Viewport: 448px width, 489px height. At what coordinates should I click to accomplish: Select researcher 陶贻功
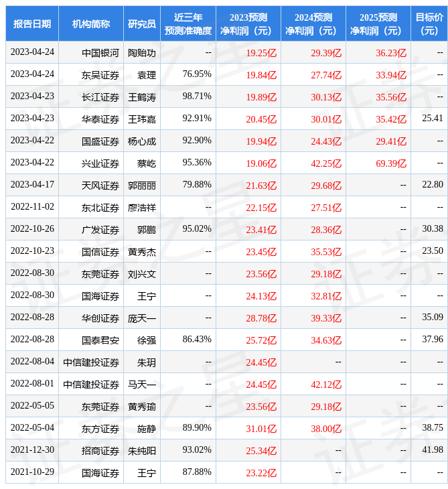click(142, 53)
